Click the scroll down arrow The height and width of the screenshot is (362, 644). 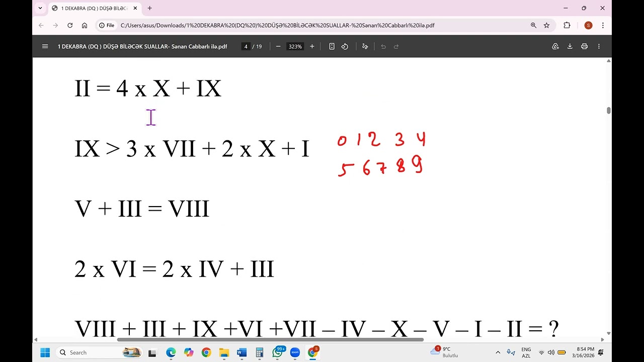coord(609,333)
